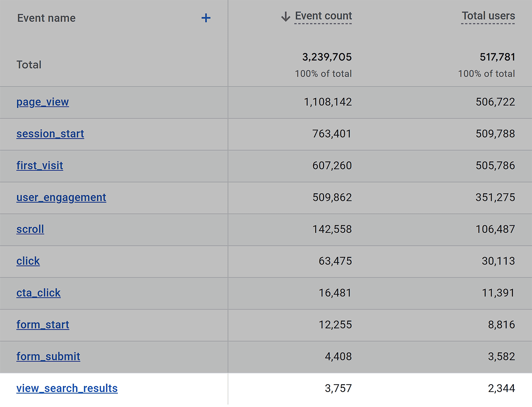Click the form_start event count 12,255
Screen dimensions: 532x407
pyautogui.click(x=335, y=325)
